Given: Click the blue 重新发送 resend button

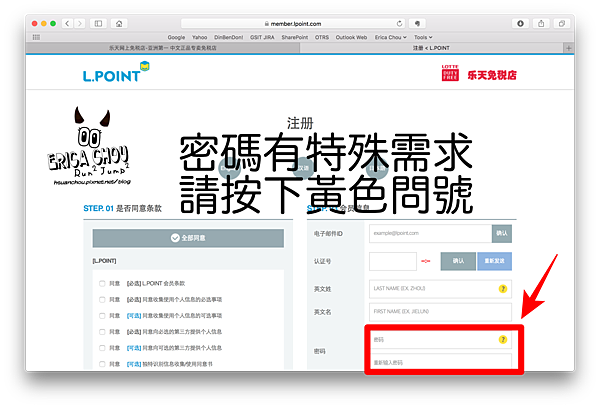Looking at the screenshot, I should pyautogui.click(x=494, y=261).
